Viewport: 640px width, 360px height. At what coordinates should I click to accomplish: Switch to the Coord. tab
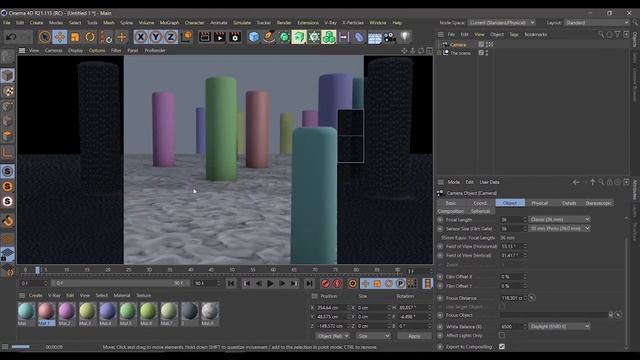tap(480, 203)
